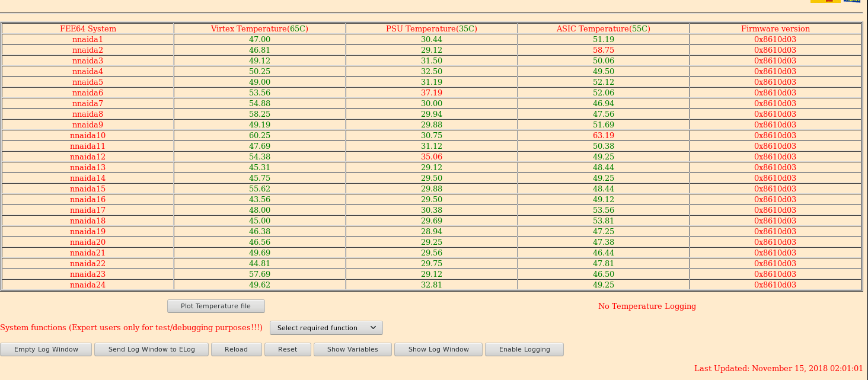This screenshot has height=380, width=868.
Task: Open the Select required function dropdown
Action: click(326, 328)
